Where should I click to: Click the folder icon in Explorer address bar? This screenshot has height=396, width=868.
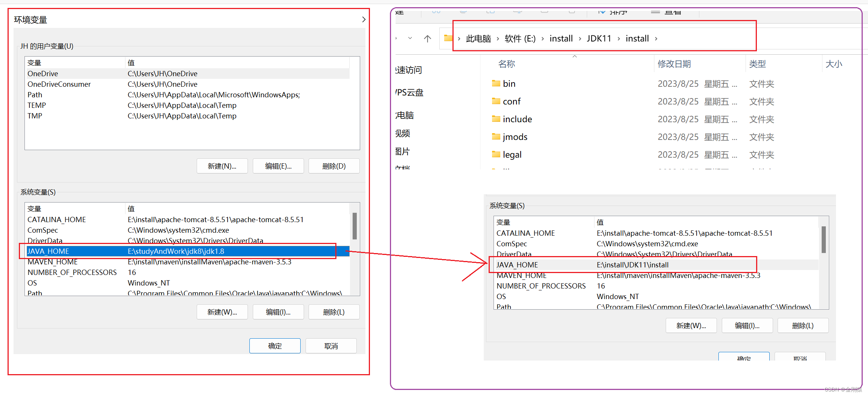pyautogui.click(x=448, y=38)
